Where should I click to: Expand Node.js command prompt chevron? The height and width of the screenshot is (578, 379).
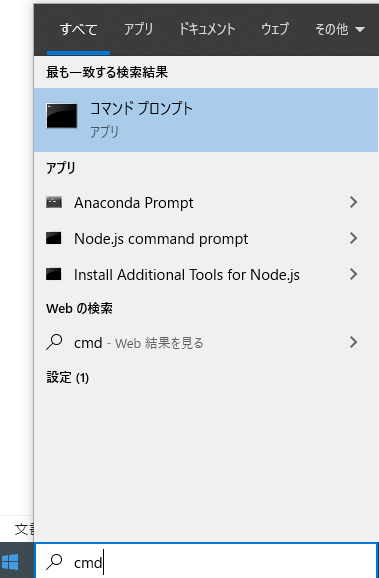(x=354, y=238)
